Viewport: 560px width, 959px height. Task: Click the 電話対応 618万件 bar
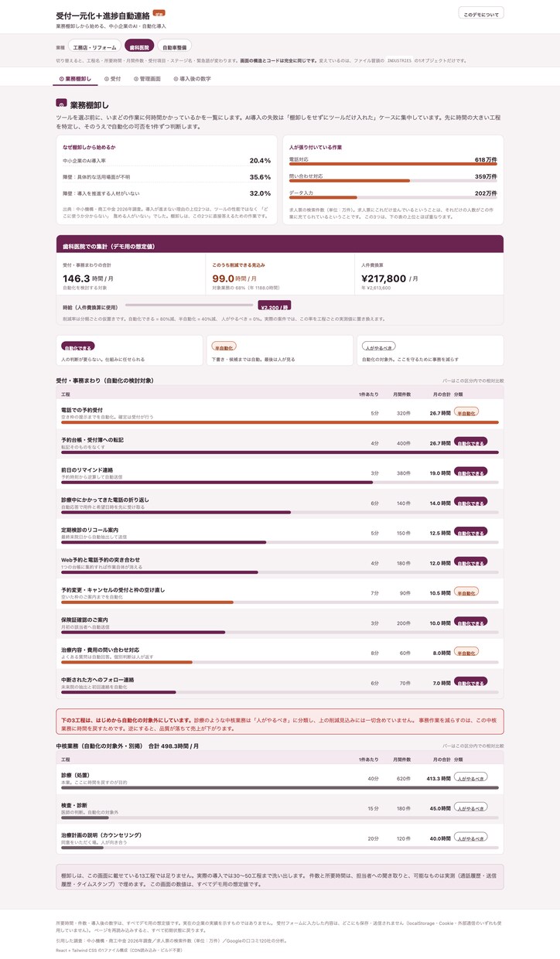tap(393, 164)
